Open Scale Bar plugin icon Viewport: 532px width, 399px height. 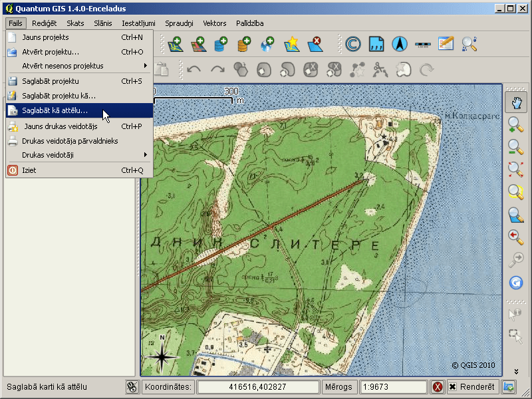[423, 44]
